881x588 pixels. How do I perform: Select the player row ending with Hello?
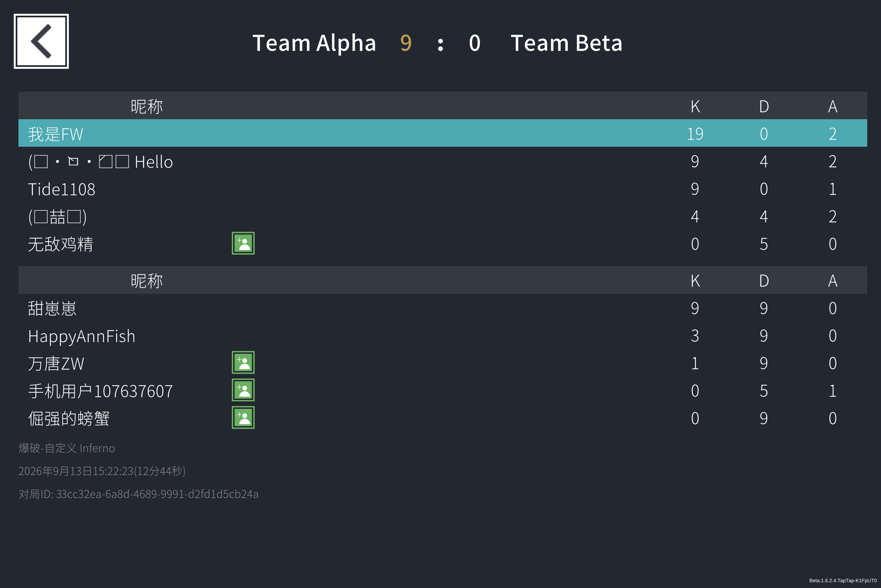click(442, 161)
